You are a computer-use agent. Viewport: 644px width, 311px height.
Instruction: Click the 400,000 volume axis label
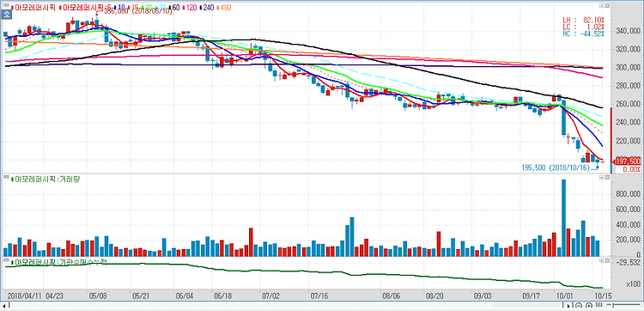click(629, 225)
